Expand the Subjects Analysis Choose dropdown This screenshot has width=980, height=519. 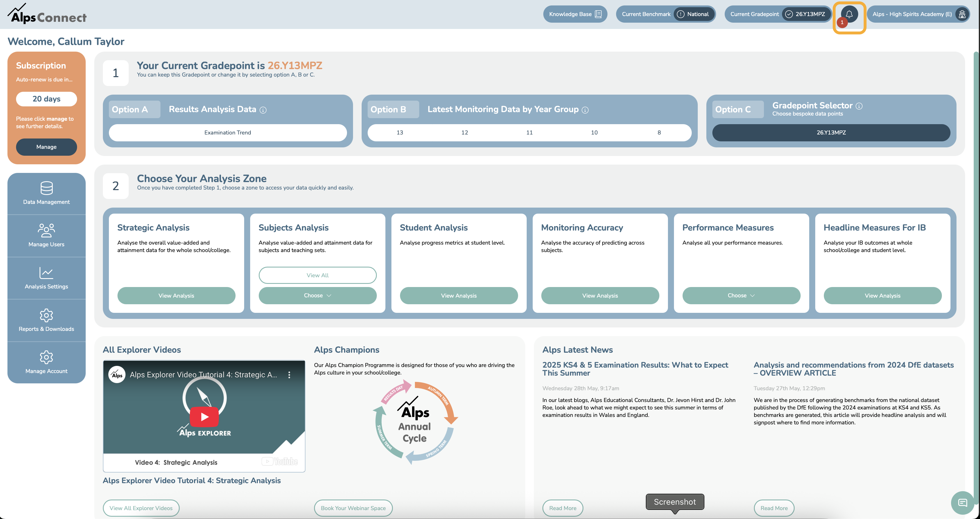tap(317, 295)
